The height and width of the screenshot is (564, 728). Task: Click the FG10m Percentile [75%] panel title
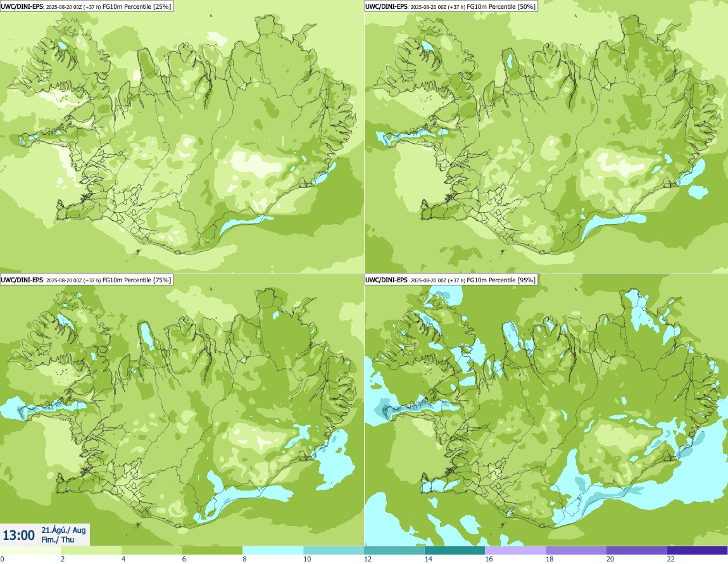point(86,280)
